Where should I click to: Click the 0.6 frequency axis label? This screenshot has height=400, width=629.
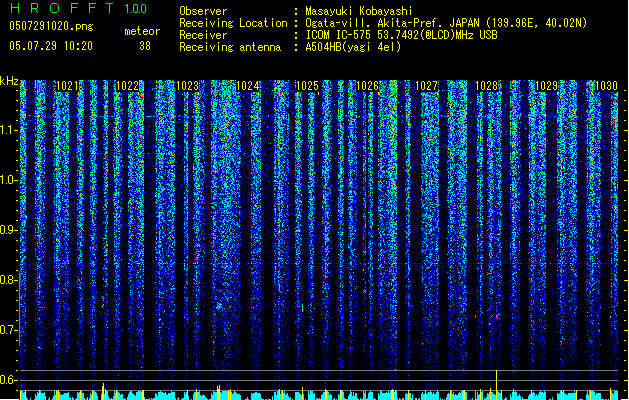pos(8,380)
